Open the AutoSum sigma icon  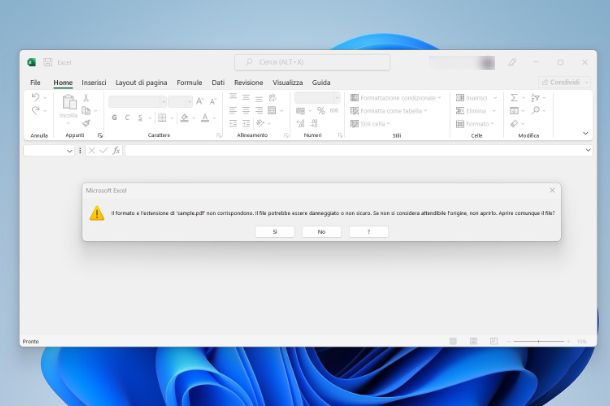(514, 98)
